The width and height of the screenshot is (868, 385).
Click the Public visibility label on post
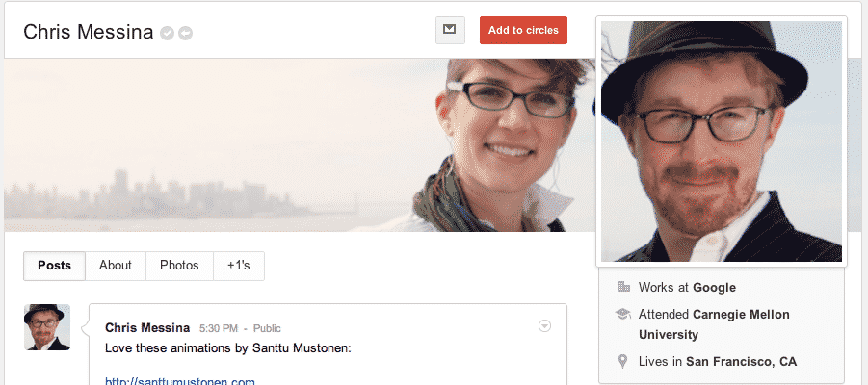pyautogui.click(x=268, y=328)
